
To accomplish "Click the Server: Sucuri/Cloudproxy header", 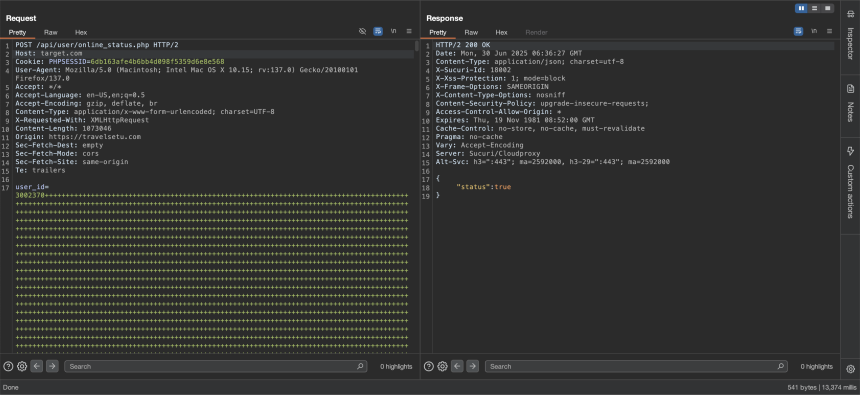I will 488,154.
